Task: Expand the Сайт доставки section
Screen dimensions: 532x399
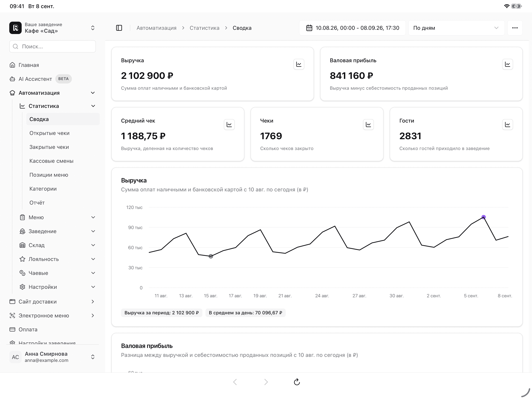Action: 53,302
